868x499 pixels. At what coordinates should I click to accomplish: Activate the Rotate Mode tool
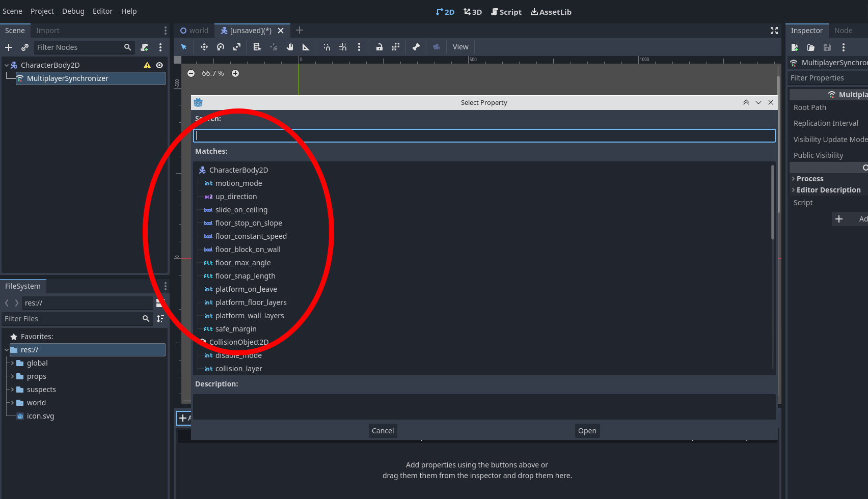pyautogui.click(x=221, y=47)
